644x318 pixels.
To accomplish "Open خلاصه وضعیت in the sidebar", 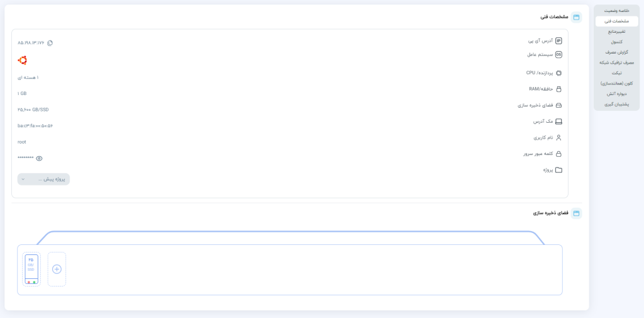I will pyautogui.click(x=618, y=10).
